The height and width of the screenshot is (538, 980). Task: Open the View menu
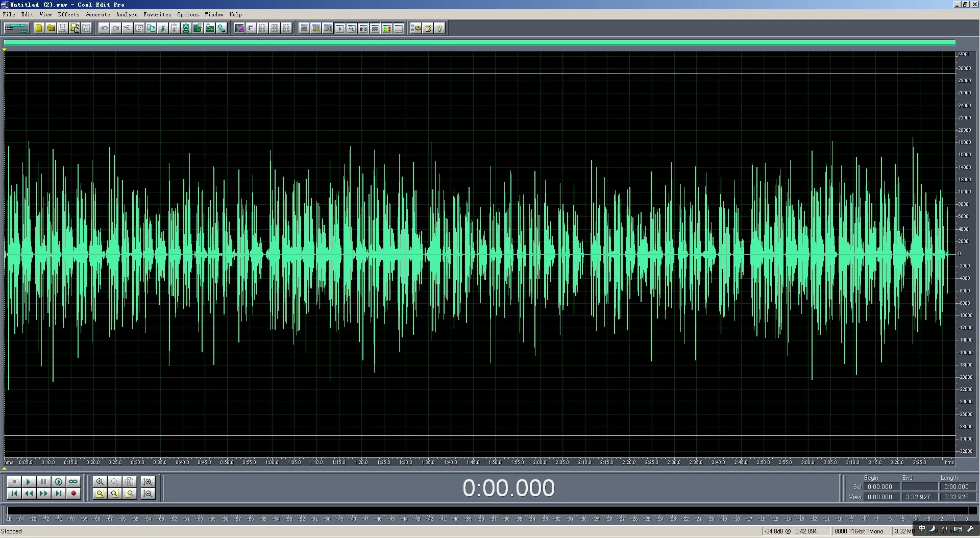45,14
